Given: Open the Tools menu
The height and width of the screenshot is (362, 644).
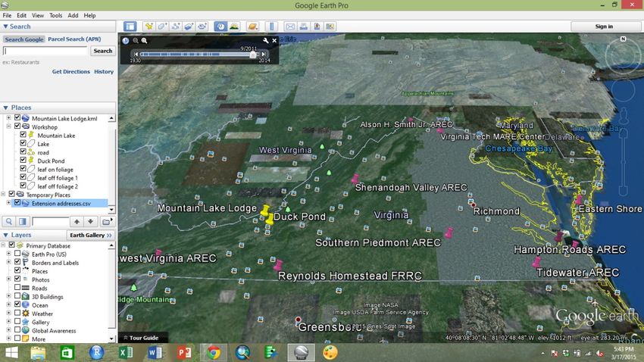Looking at the screenshot, I should click(56, 15).
